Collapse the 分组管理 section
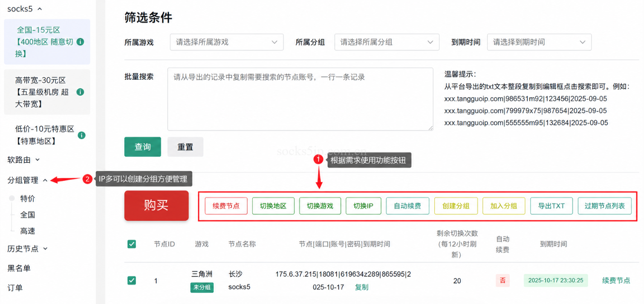644x304 pixels. (45, 180)
